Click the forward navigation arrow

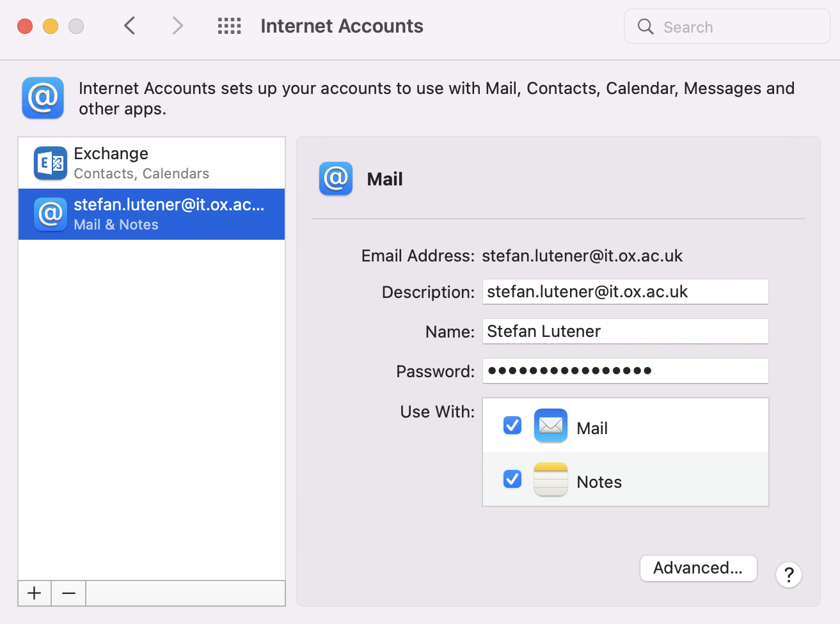[177, 26]
